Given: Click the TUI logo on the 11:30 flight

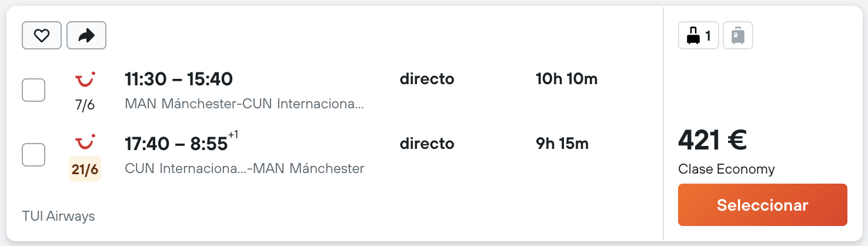Looking at the screenshot, I should 85,79.
